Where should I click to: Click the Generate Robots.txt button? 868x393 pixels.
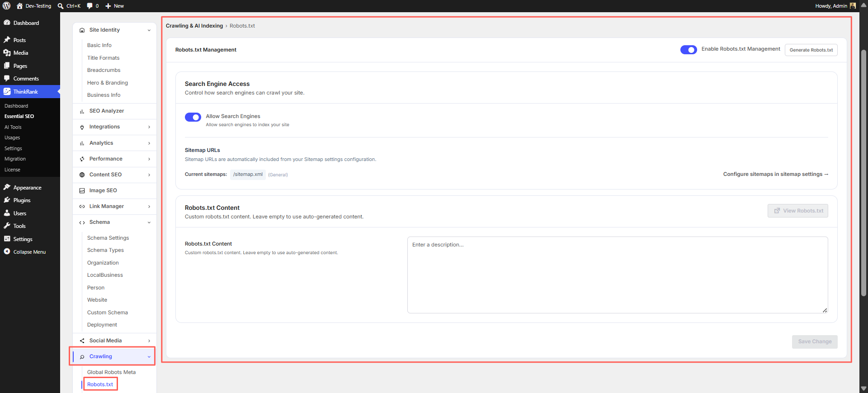(811, 50)
